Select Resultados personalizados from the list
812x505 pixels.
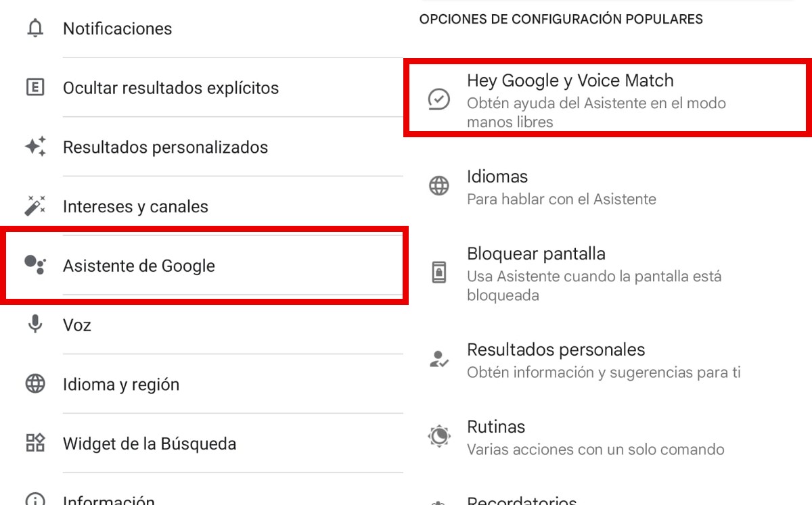166,147
